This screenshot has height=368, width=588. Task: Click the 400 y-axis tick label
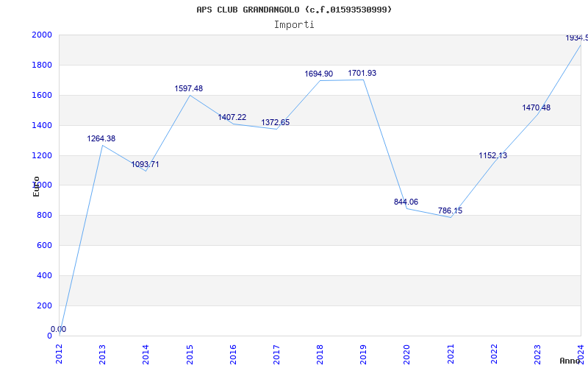coord(44,275)
